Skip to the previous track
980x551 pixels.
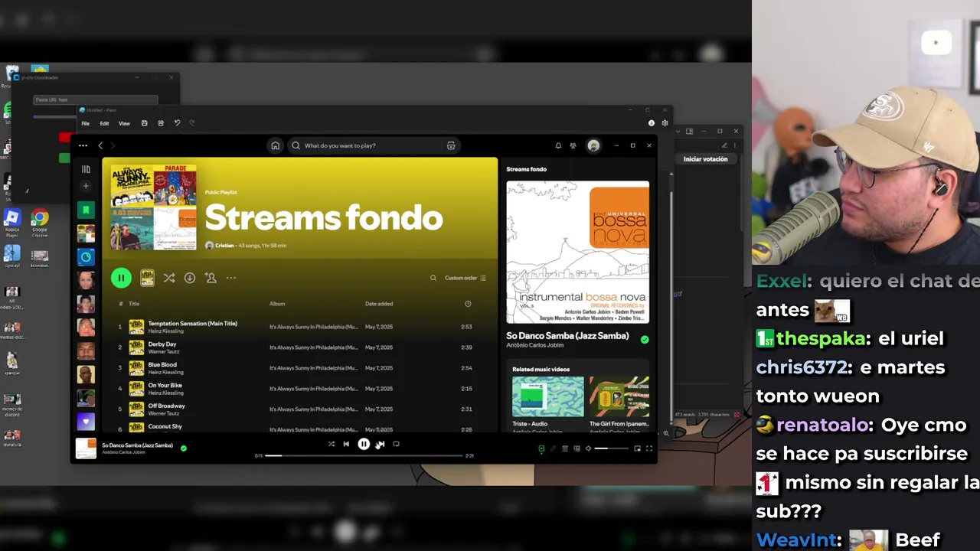tap(346, 444)
